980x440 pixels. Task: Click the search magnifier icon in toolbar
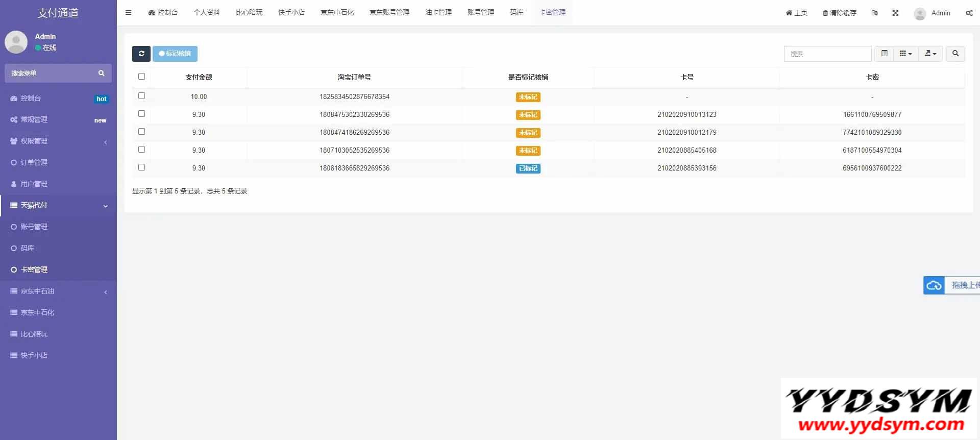coord(955,54)
